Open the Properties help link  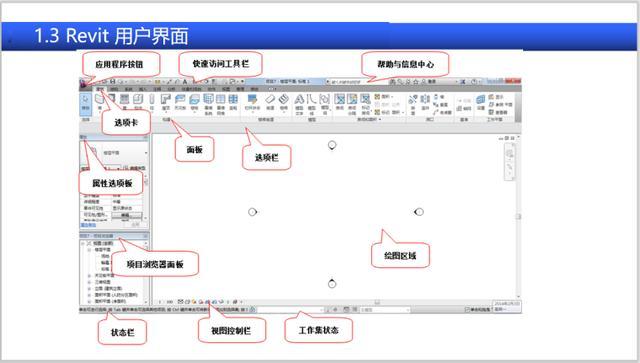pos(88,225)
